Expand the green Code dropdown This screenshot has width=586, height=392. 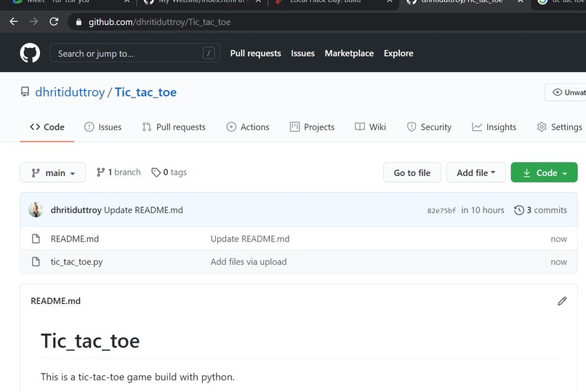(544, 172)
